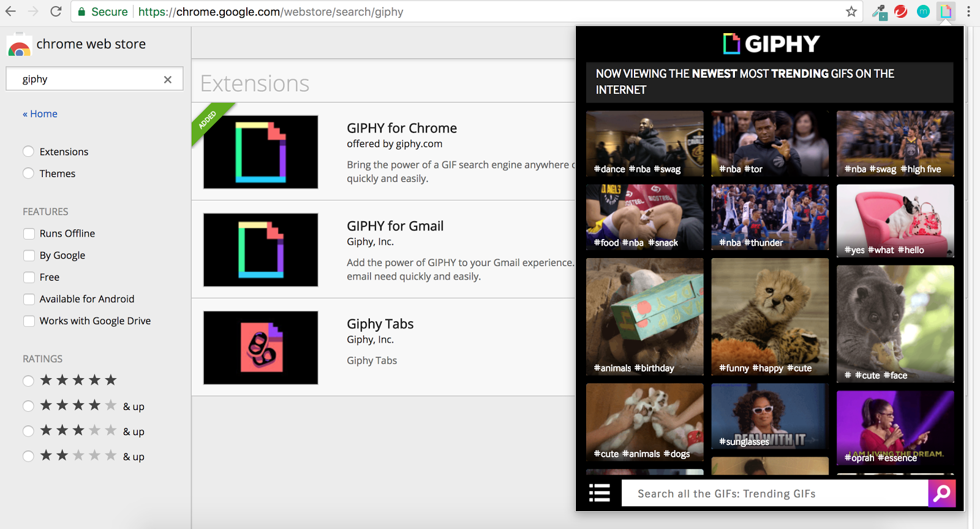
Task: Enable the By Google checkbox
Action: [29, 256]
